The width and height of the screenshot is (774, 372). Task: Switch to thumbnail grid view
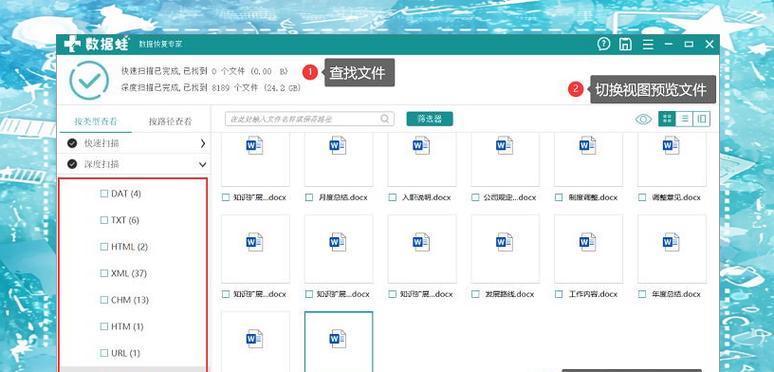667,119
